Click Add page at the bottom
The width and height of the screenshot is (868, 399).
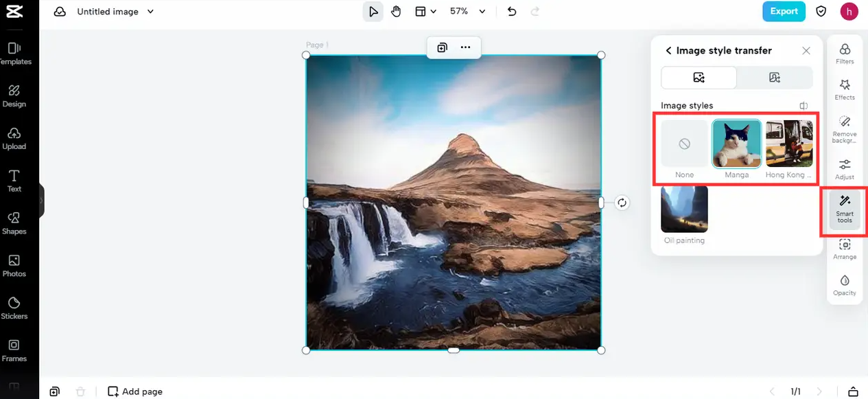pos(135,391)
